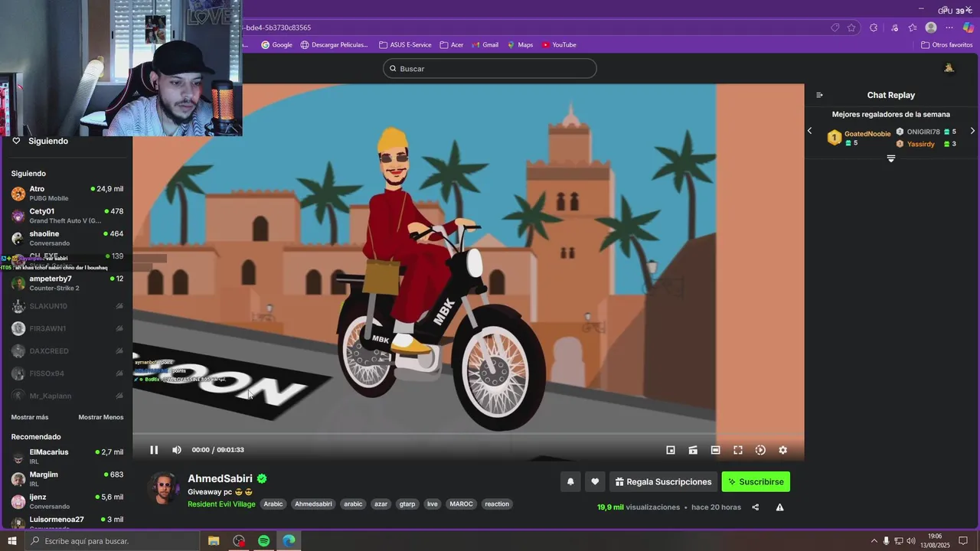
Task: Subscribe using the green Suscribirse button
Action: [x=756, y=481]
